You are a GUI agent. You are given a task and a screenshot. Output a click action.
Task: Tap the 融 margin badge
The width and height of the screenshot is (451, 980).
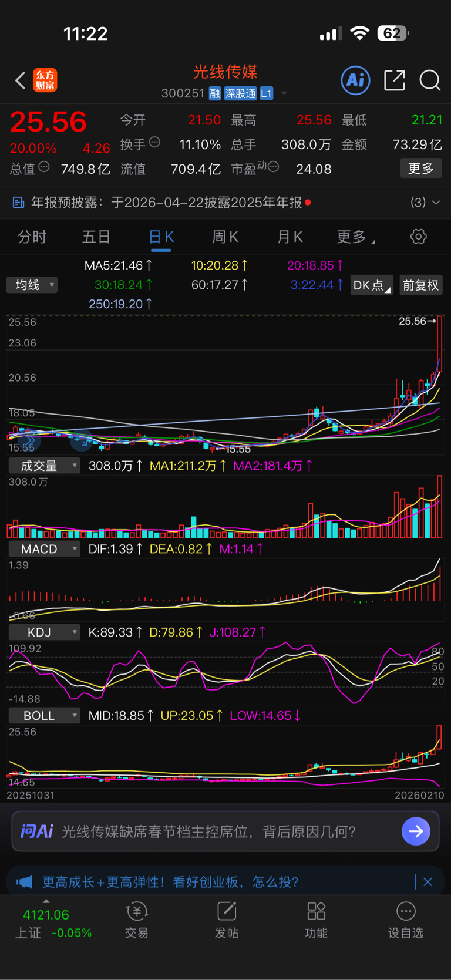point(214,93)
